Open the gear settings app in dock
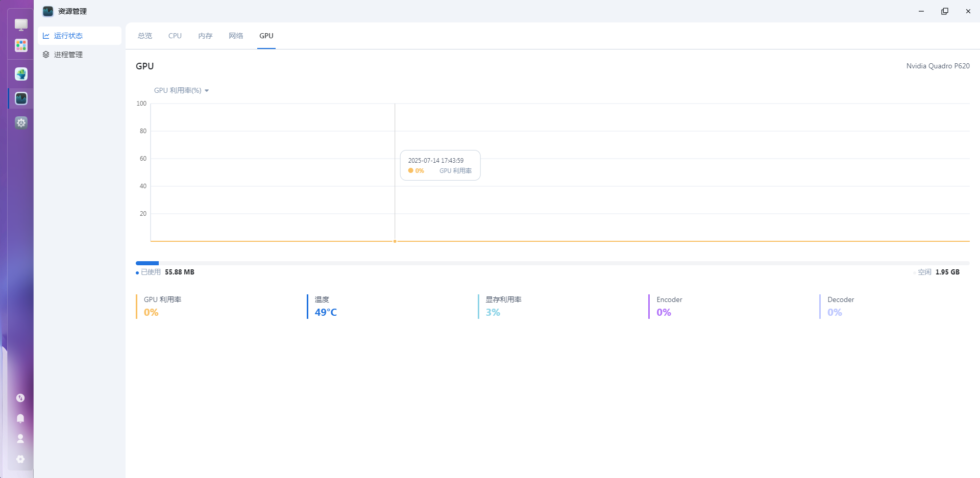This screenshot has width=980, height=478. tap(21, 122)
